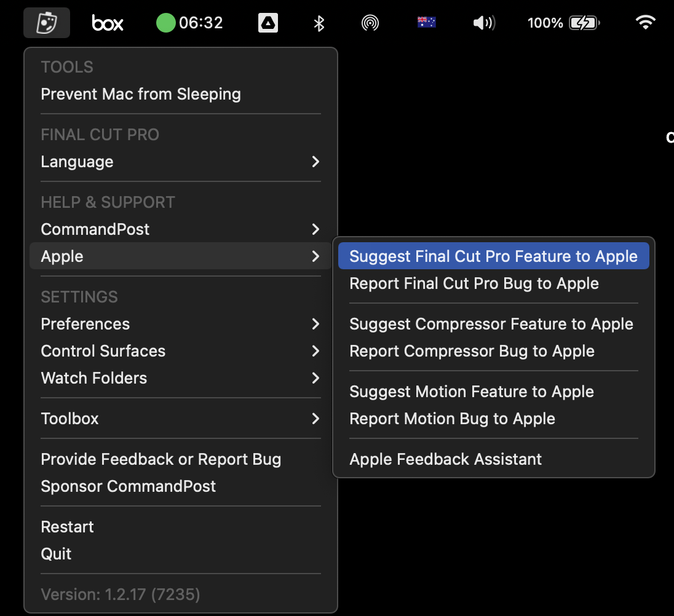
Task: Open the battery status icon
Action: (563, 23)
